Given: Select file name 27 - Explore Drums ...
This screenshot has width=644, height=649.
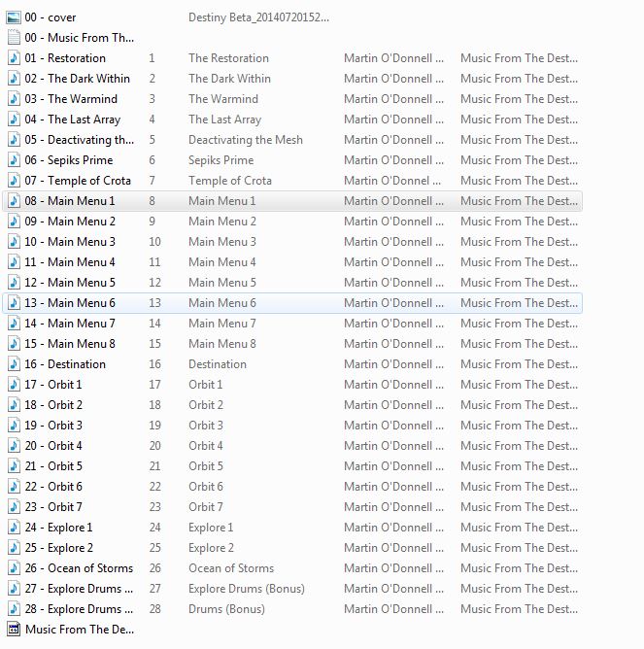Looking at the screenshot, I should [79, 589].
